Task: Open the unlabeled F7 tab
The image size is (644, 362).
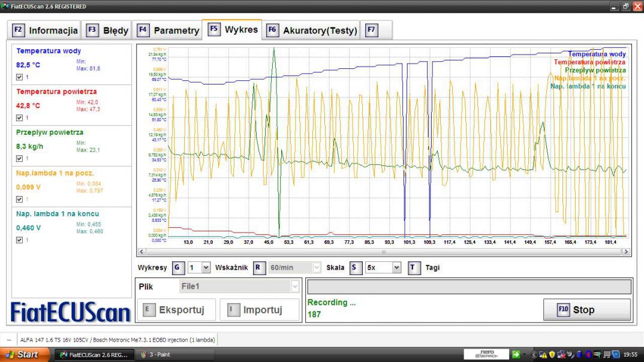Action: 376,31
